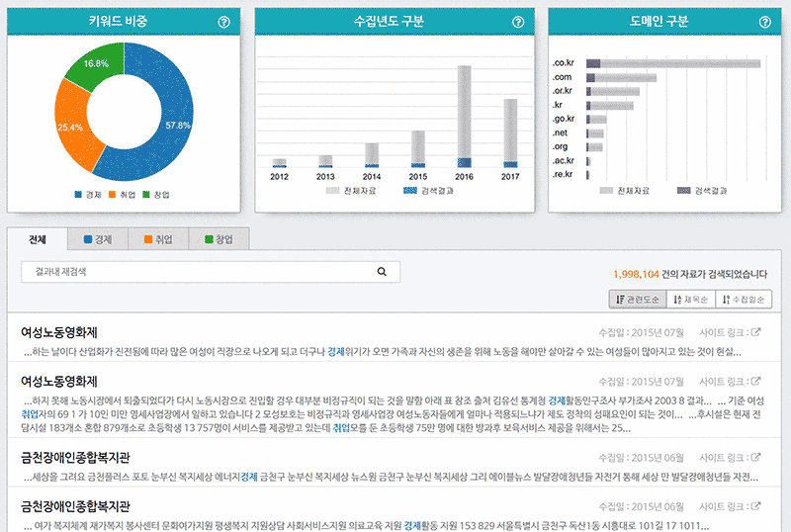
Task: Sort results by 관련도순
Action: coord(638,299)
